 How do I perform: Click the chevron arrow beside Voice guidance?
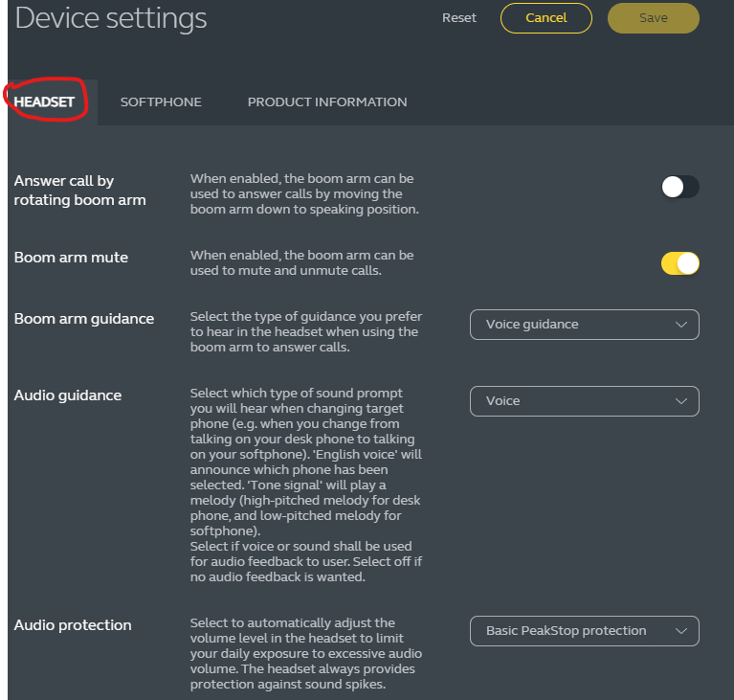pos(681,325)
